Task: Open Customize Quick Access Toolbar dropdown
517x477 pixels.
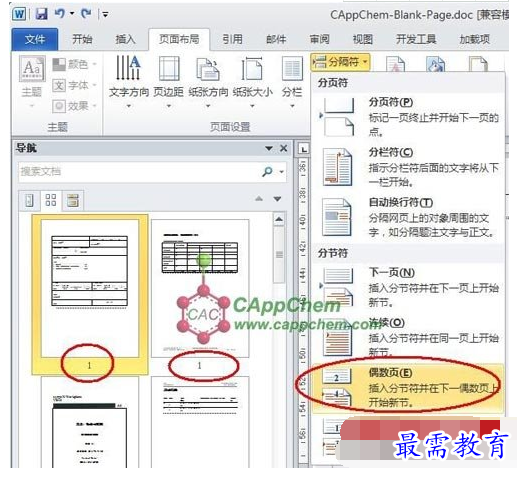Action: click(x=105, y=14)
